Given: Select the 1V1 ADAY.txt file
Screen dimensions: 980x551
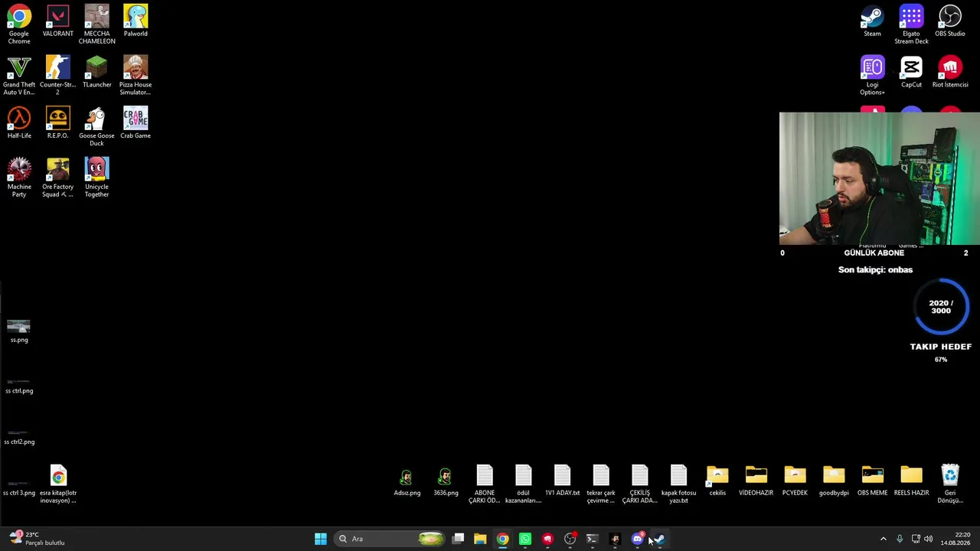Looking at the screenshot, I should (562, 481).
